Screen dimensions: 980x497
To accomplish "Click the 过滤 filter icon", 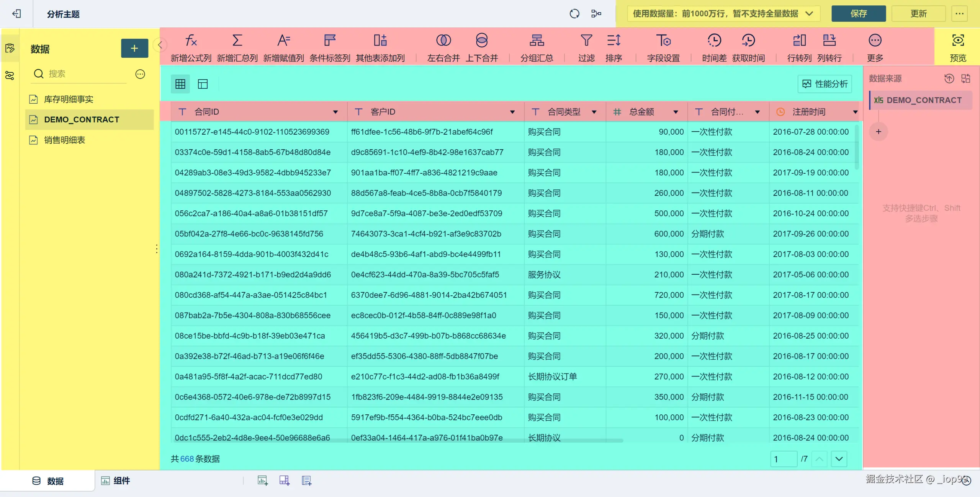I will (x=586, y=41).
